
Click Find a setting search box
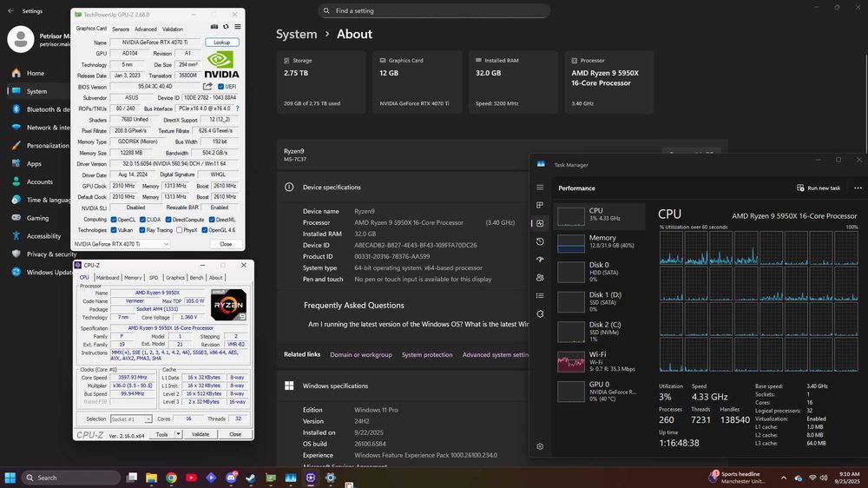point(434,10)
